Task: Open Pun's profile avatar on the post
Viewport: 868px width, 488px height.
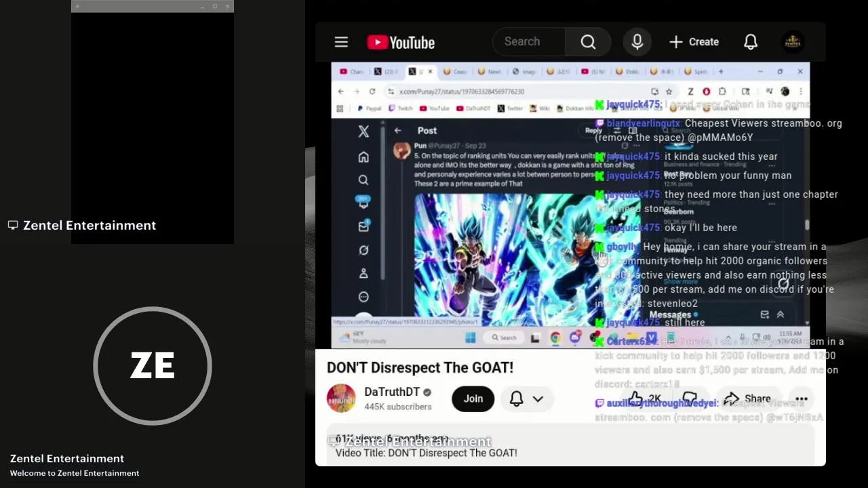Action: click(401, 150)
